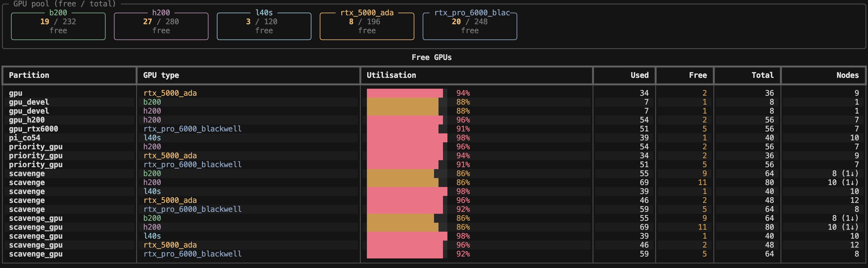Click the 98% utilisation bar of pi_co54
The width and height of the screenshot is (868, 268).
pos(407,138)
